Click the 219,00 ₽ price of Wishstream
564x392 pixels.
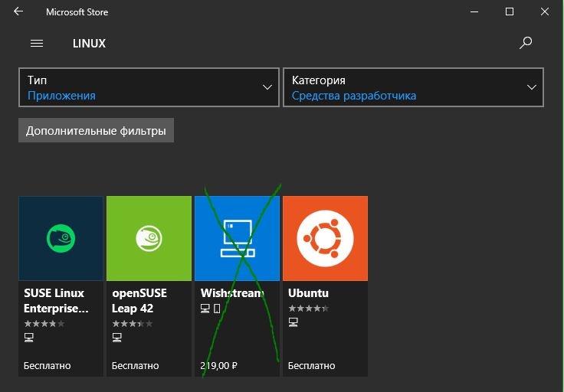tap(218, 366)
